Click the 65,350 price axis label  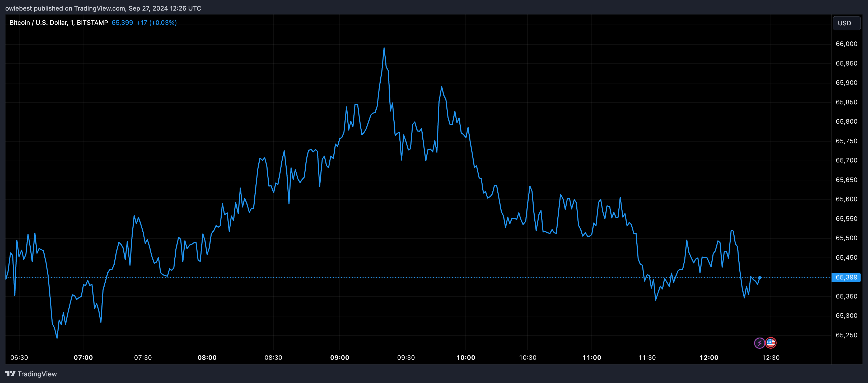click(x=846, y=296)
